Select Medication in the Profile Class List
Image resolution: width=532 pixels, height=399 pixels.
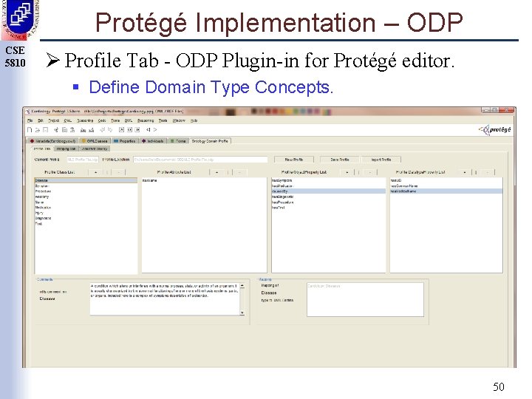[86, 208]
